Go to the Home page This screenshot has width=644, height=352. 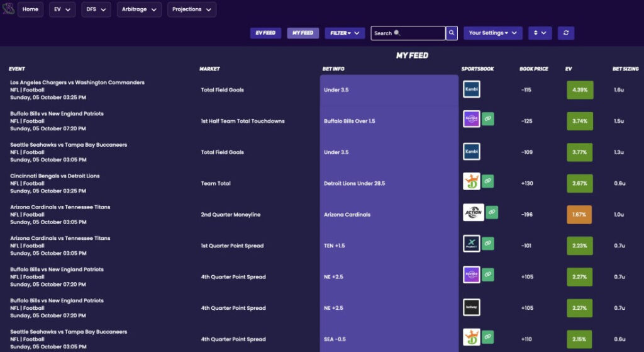point(30,9)
